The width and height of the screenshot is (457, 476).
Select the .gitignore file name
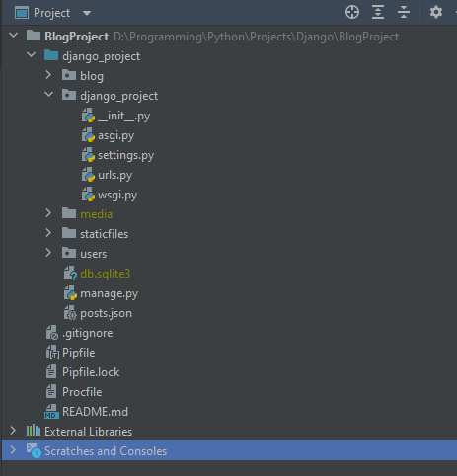[87, 333]
